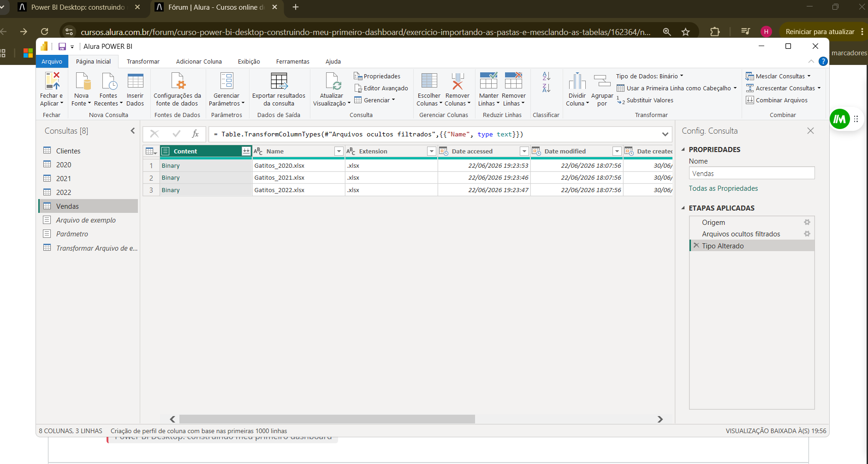
Task: Open the Editor Avançado
Action: click(381, 88)
